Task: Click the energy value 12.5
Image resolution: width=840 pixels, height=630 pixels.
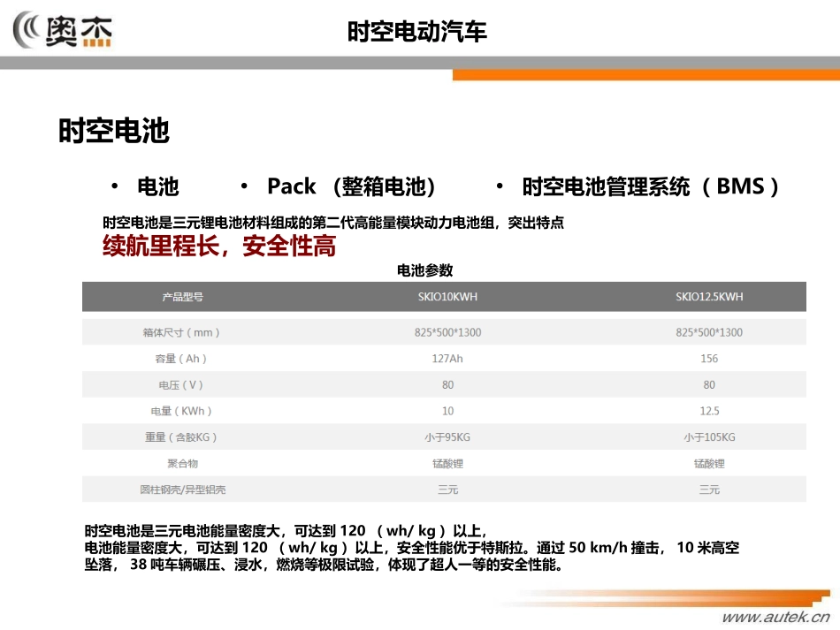Action: (x=709, y=411)
